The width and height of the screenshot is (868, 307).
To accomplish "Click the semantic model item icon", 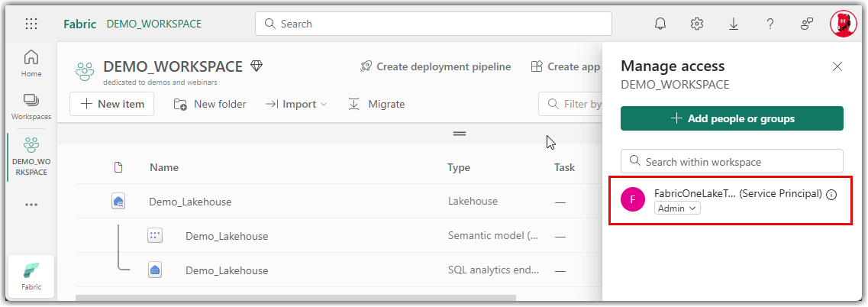I will coord(154,235).
